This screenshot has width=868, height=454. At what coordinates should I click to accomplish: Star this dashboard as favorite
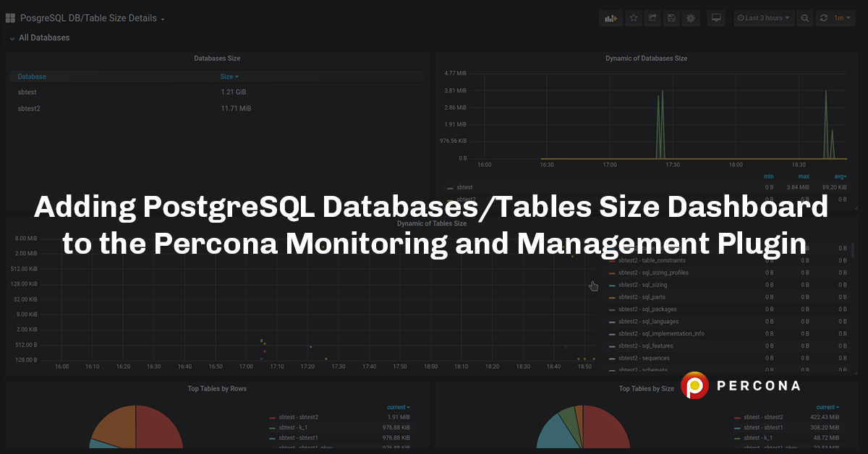634,18
